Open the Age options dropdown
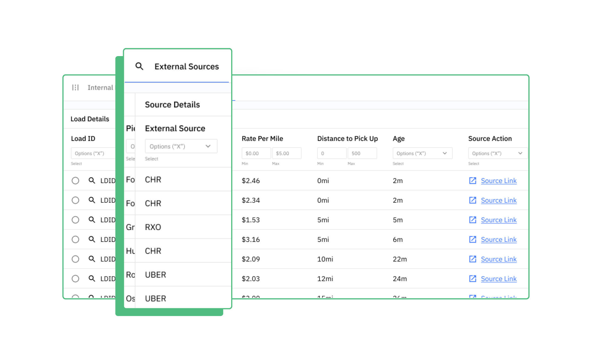Viewport: 592px width, 364px height. [x=422, y=153]
